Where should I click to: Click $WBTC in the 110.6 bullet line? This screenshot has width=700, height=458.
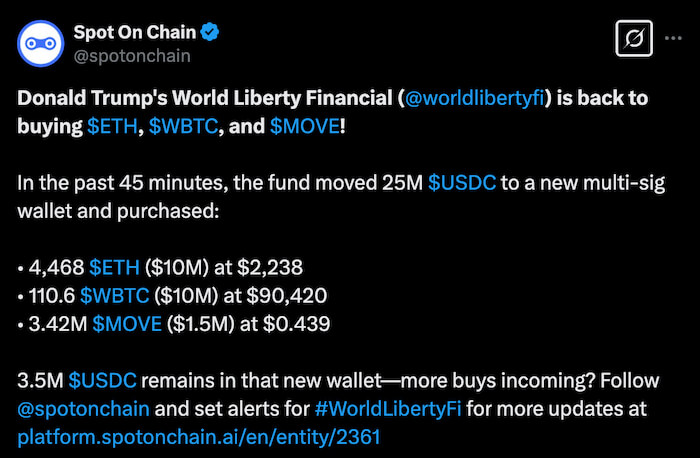116,295
